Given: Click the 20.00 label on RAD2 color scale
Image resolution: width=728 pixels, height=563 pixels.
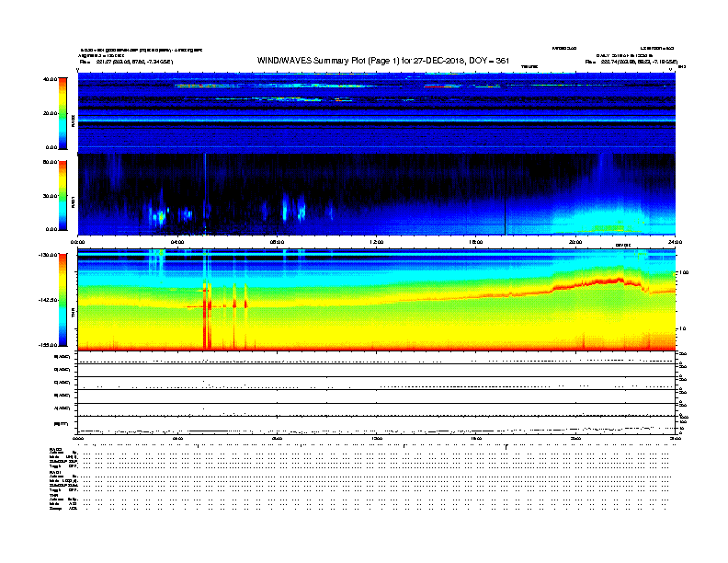Looking at the screenshot, I should click(50, 113).
